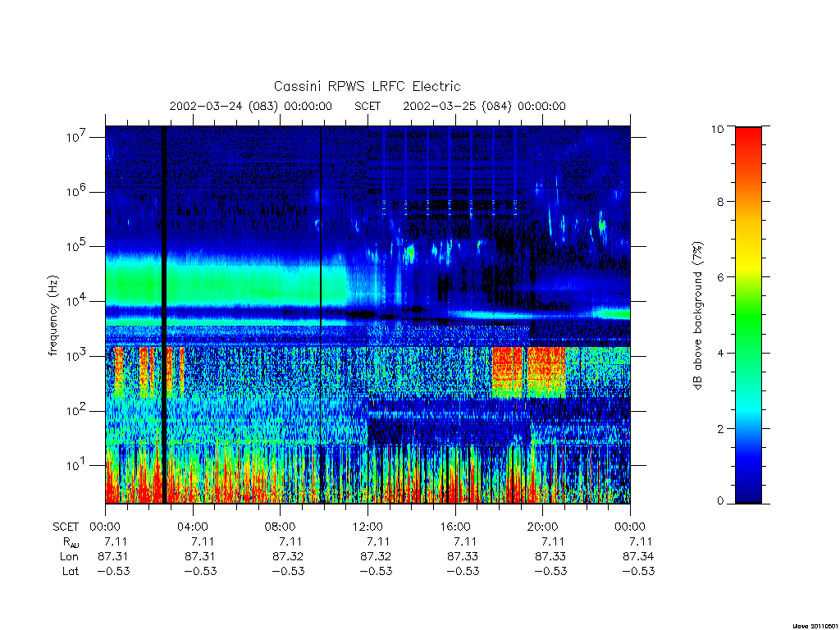The image size is (840, 630).
Task: Click the '2002-03-25 (084) 00:00:00' end date
Action: (484, 106)
